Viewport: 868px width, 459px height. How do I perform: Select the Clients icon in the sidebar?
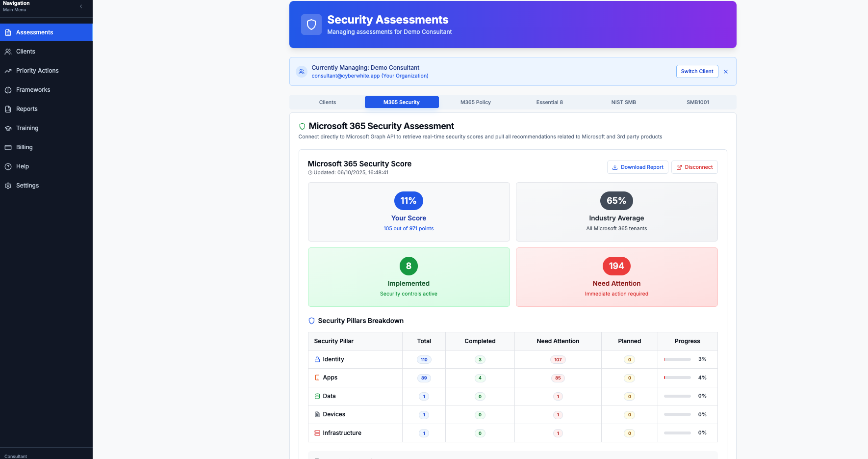coord(8,52)
